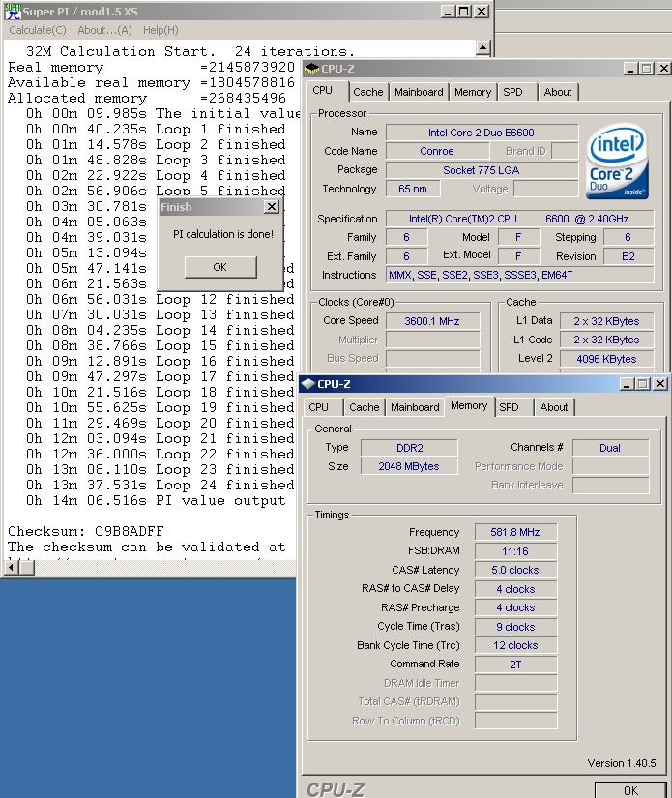Switch to Cache tab in lower CPU-Z window
672x798 pixels.
365,407
